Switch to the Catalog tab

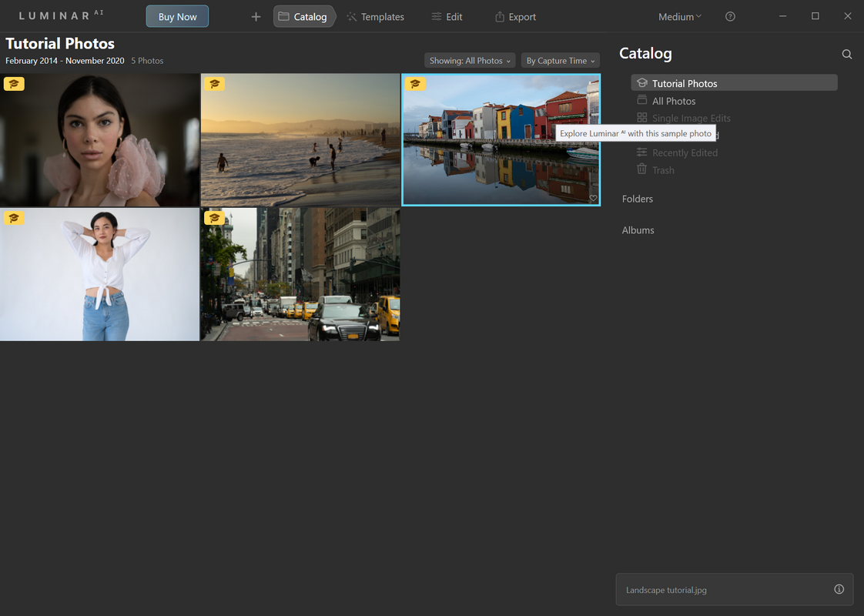[x=303, y=16]
